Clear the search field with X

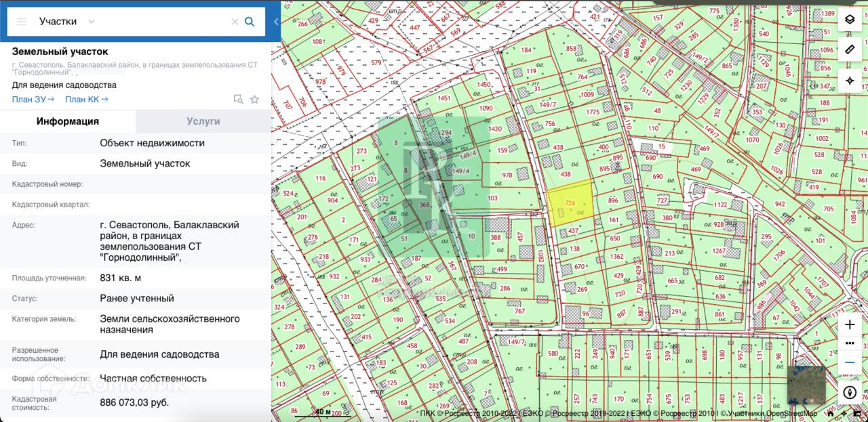235,22
